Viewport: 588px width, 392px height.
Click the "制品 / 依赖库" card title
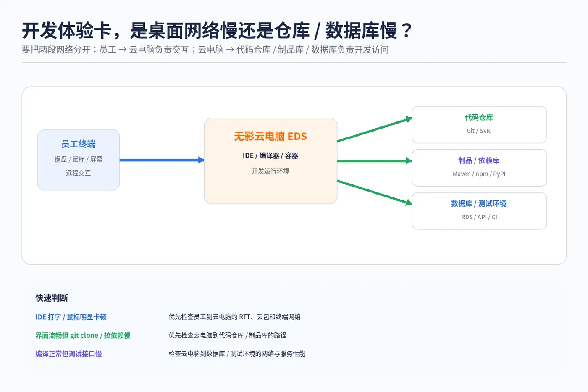pyautogui.click(x=479, y=160)
